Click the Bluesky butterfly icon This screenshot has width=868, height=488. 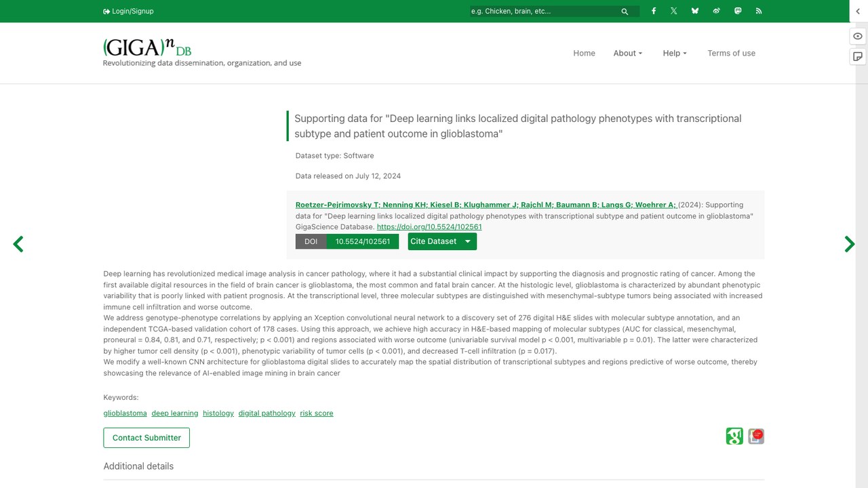pos(695,11)
